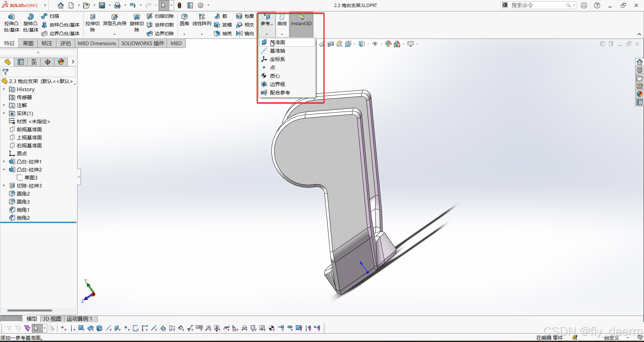644x342 pixels.
Task: Click the 搜索命令 search field
Action: (x=538, y=5)
